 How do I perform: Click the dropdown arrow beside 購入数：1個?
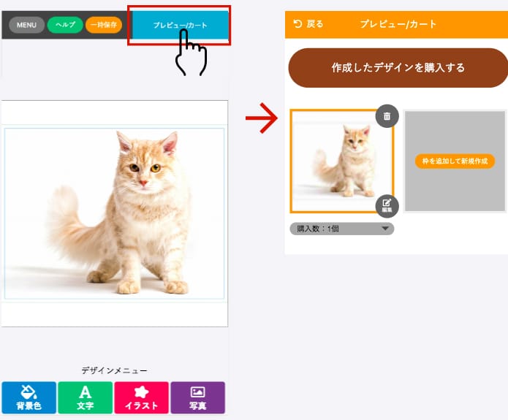[x=385, y=229]
